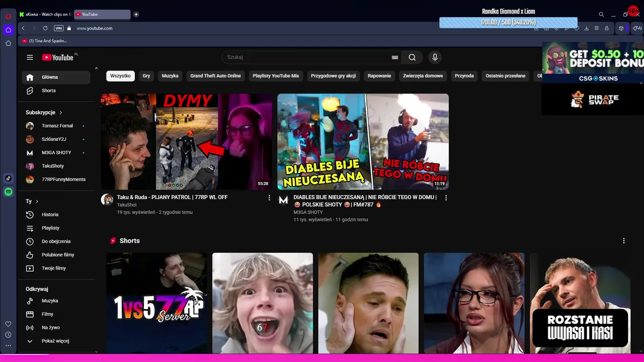The width and height of the screenshot is (644, 362).
Task: Open a new browser tab
Action: pos(136,14)
